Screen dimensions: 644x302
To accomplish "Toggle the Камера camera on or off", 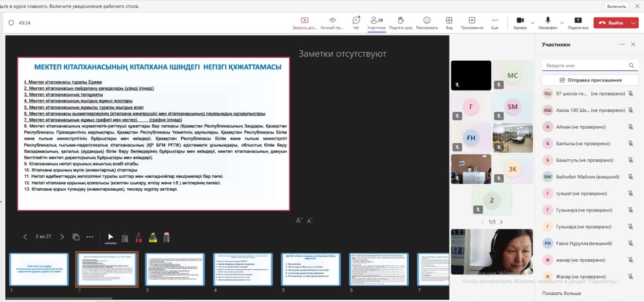I will [520, 23].
